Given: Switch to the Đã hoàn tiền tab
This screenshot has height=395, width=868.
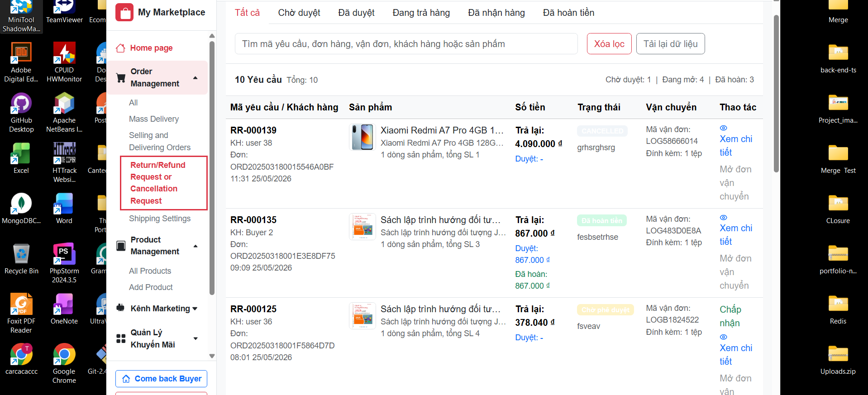Looking at the screenshot, I should click(568, 13).
